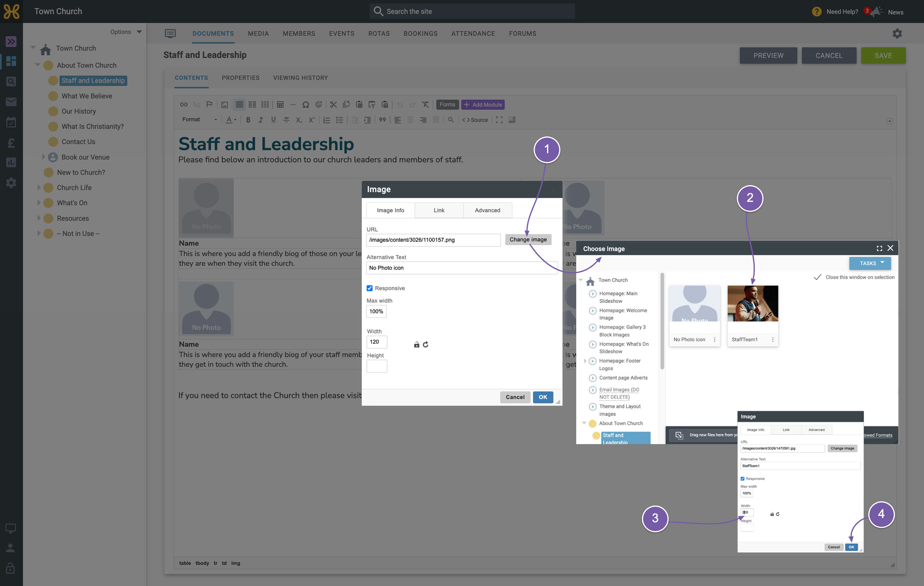The height and width of the screenshot is (586, 924).
Task: Switch to the EVENTS tab
Action: click(342, 34)
